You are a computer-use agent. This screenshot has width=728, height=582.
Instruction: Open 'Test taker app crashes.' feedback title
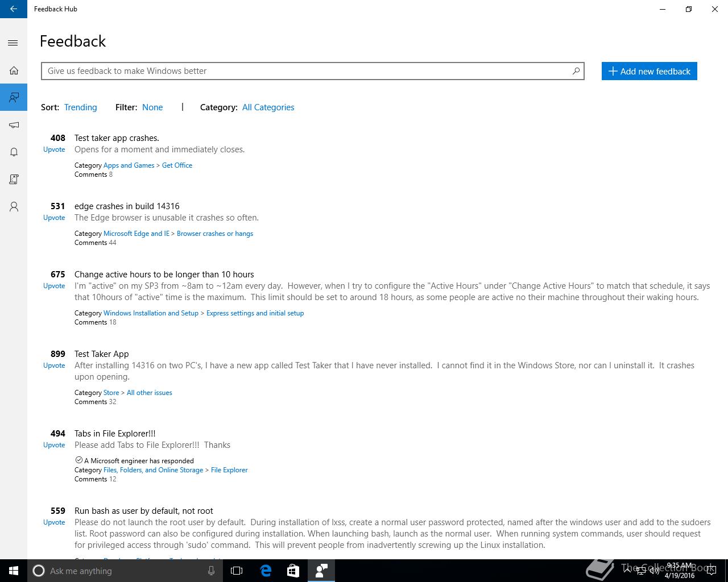(x=117, y=138)
